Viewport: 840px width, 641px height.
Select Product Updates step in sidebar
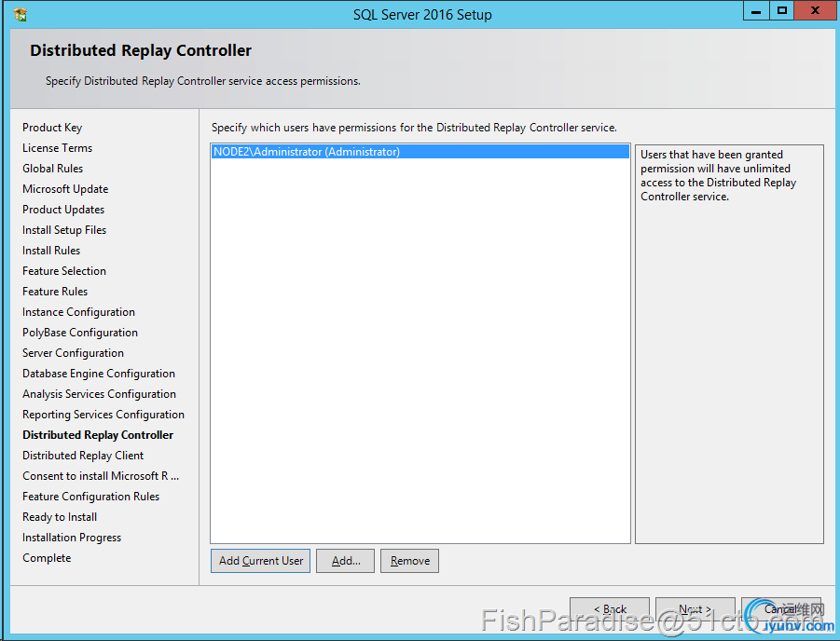(63, 210)
